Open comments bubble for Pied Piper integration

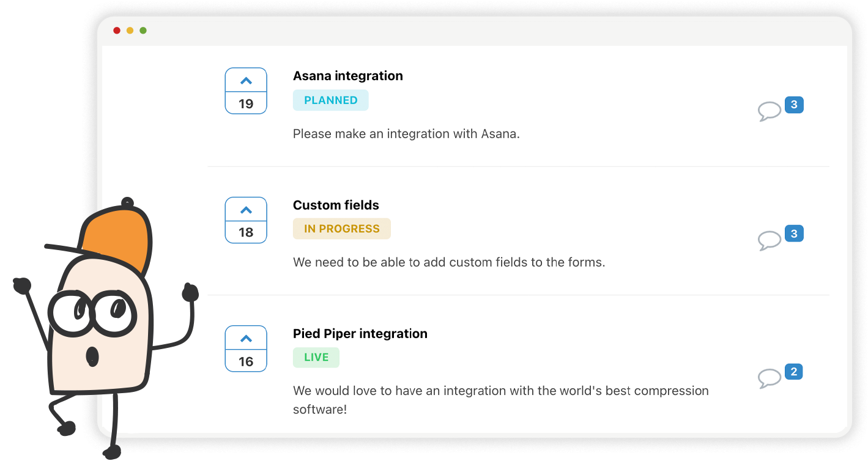point(769,378)
